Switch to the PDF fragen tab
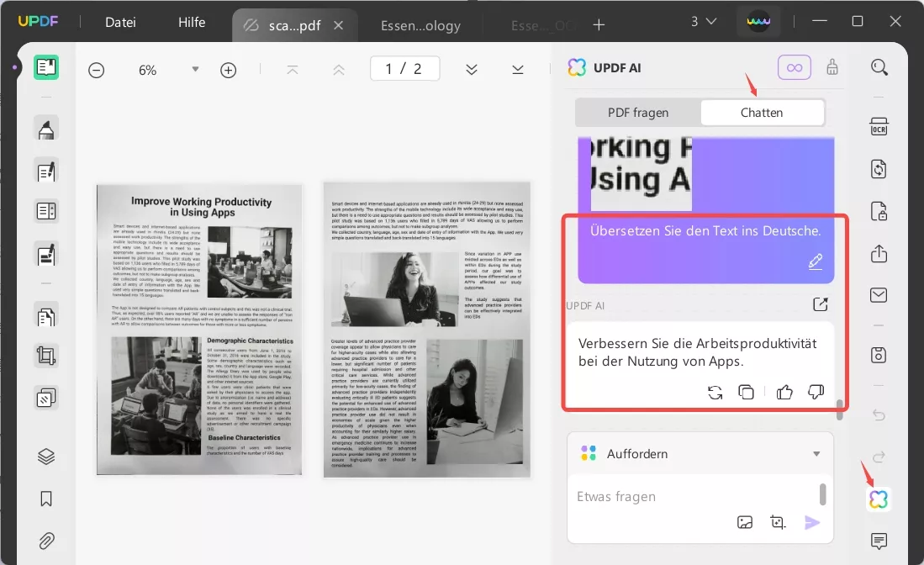 636,112
